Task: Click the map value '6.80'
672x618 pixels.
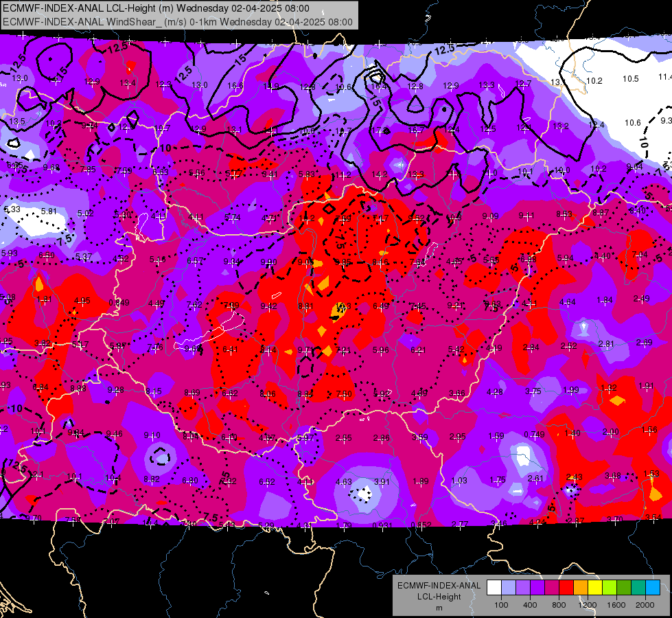Action: coord(190,481)
